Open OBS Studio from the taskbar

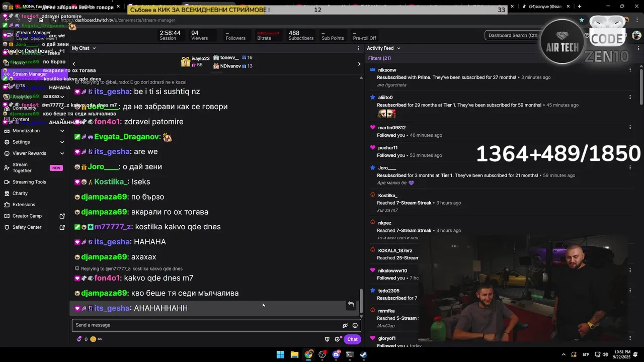tap(323, 354)
